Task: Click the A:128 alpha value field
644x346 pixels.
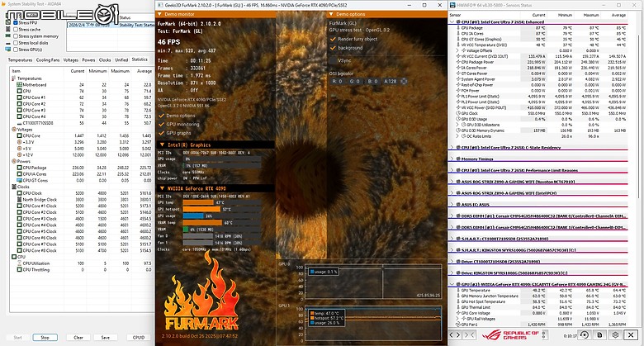Action: click(x=391, y=82)
